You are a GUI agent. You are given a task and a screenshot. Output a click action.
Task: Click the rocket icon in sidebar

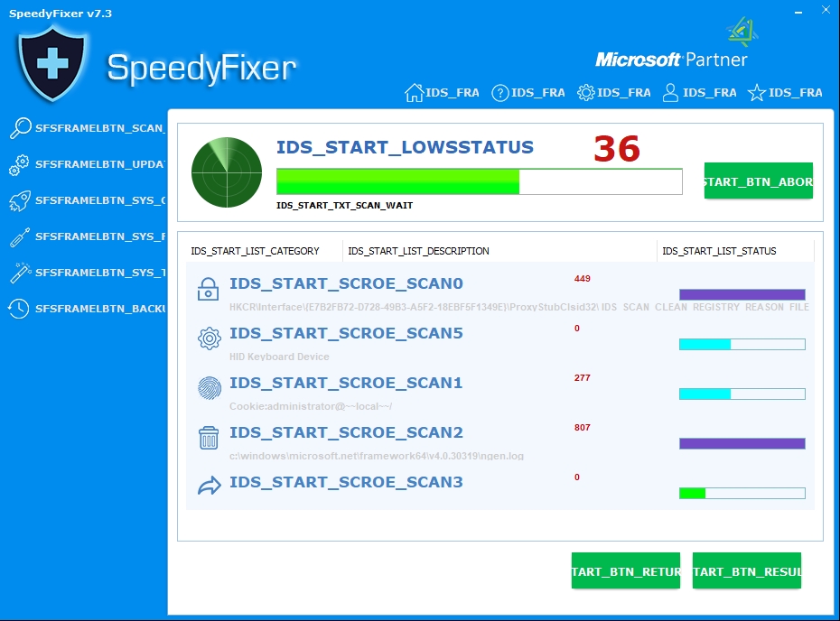pos(20,201)
